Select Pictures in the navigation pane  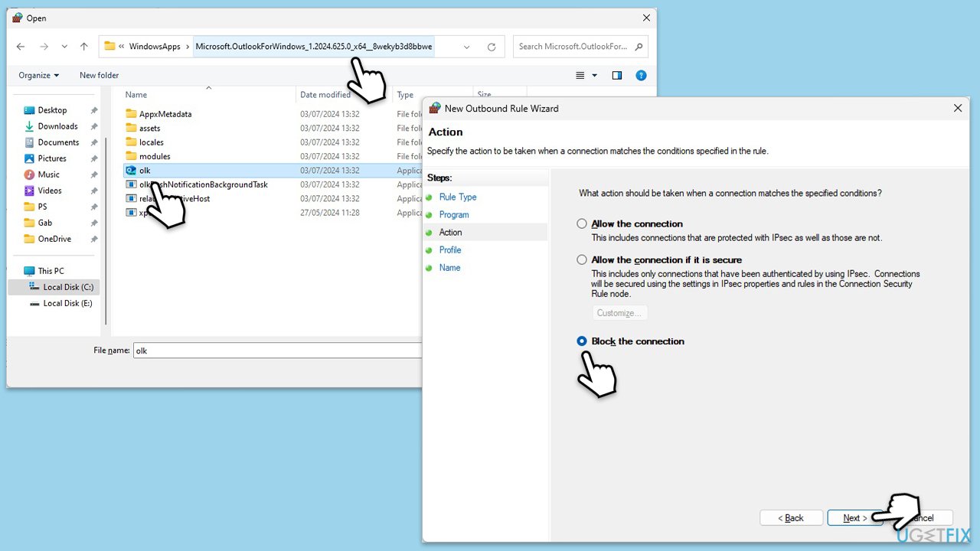52,158
